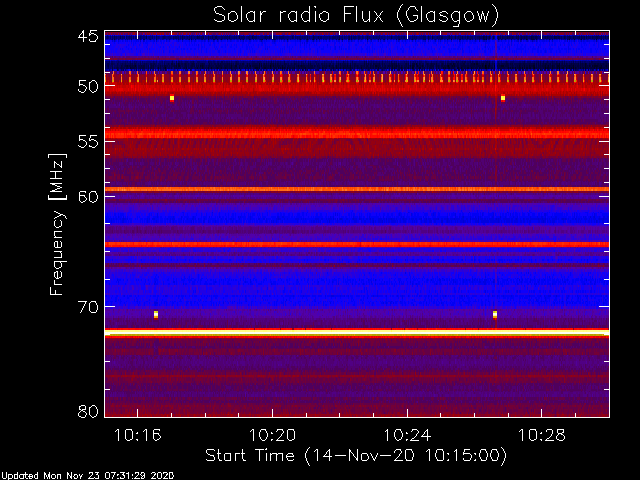Click the 10:16 time axis label

click(138, 435)
